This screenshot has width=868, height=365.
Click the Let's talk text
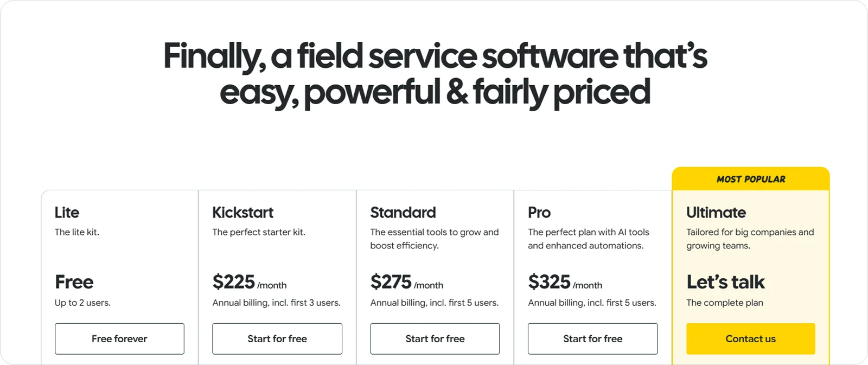[725, 281]
